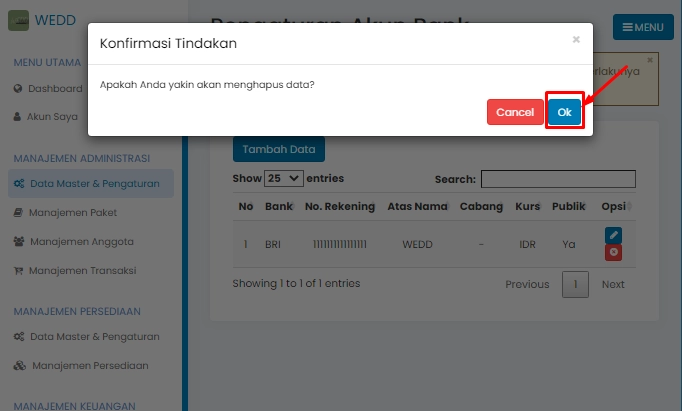Sort table by Bank column
Image resolution: width=682 pixels, height=411 pixels.
click(278, 207)
